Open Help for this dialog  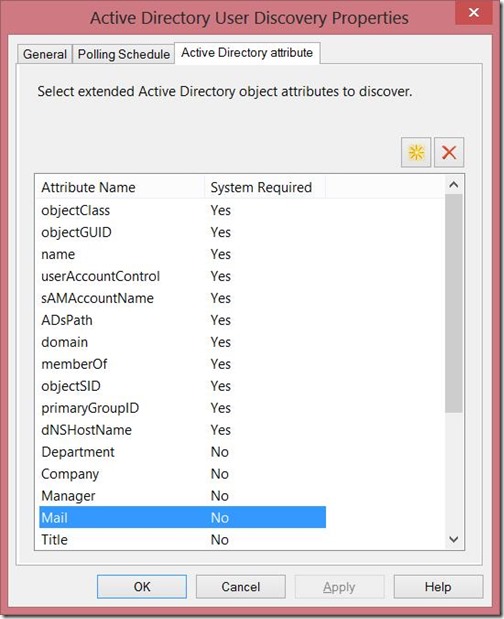coord(438,587)
